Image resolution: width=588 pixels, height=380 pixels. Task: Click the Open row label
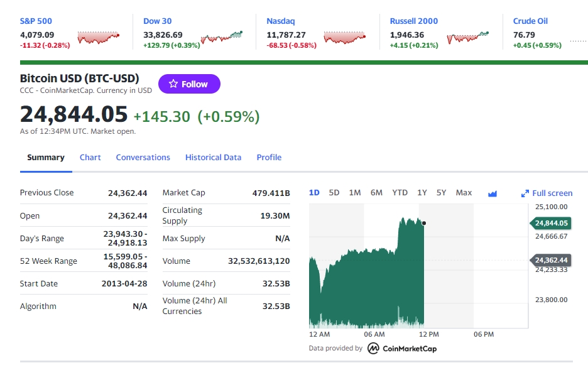click(x=30, y=216)
